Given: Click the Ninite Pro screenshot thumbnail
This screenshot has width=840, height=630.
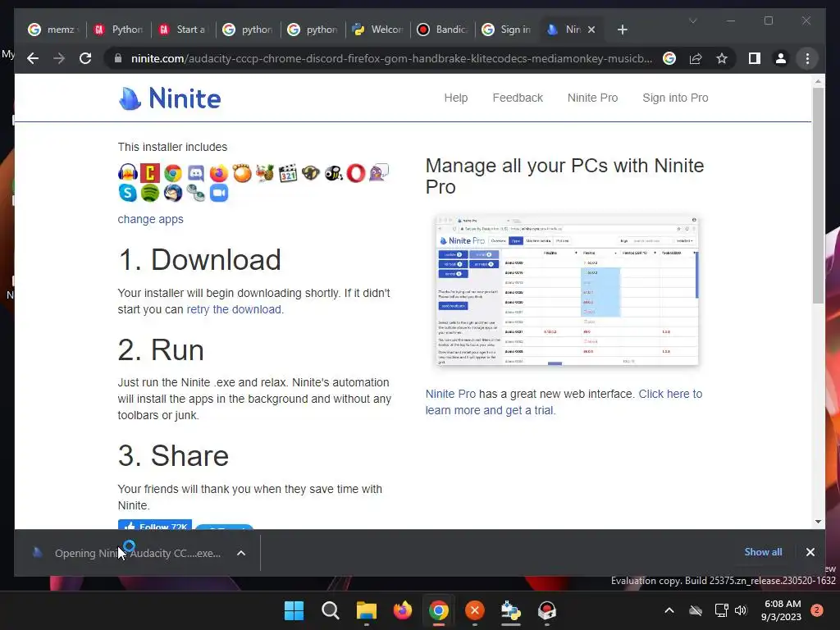Looking at the screenshot, I should point(567,291).
